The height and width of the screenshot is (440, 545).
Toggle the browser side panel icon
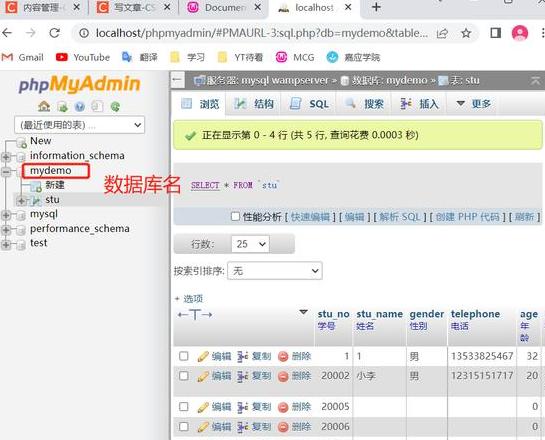tap(495, 33)
